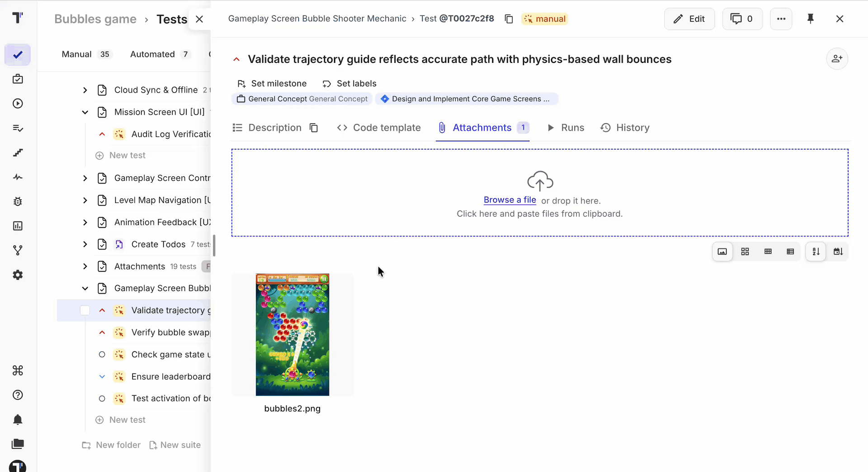Expand the Attachments suite with 19 tests
Viewport: 868px width, 472px height.
[85, 267]
